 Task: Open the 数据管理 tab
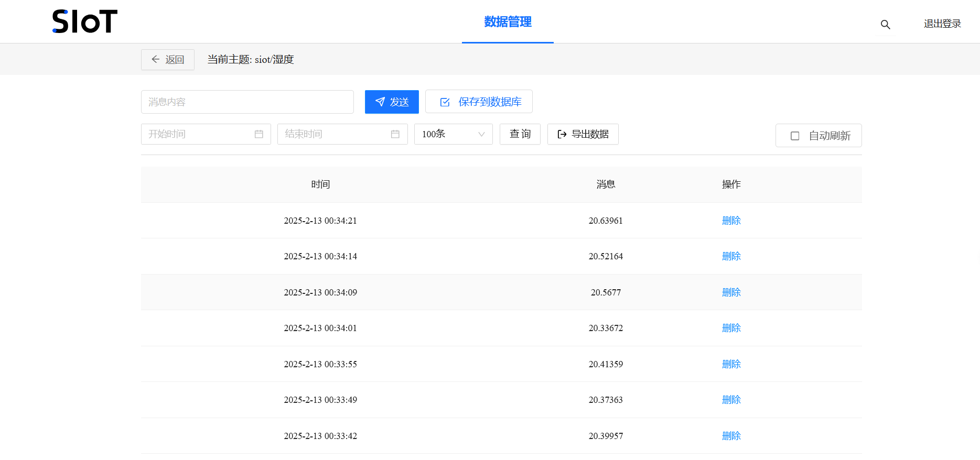coord(508,21)
